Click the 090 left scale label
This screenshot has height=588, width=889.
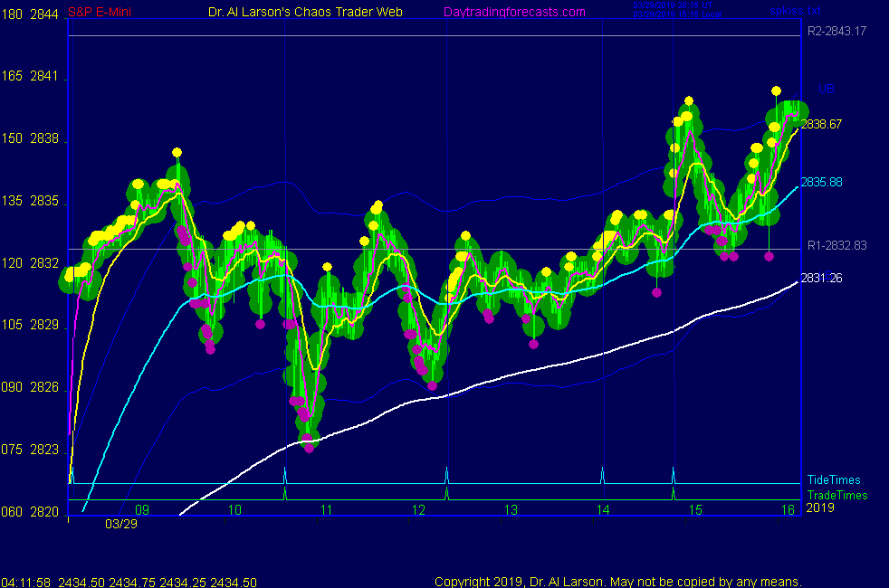[12, 387]
